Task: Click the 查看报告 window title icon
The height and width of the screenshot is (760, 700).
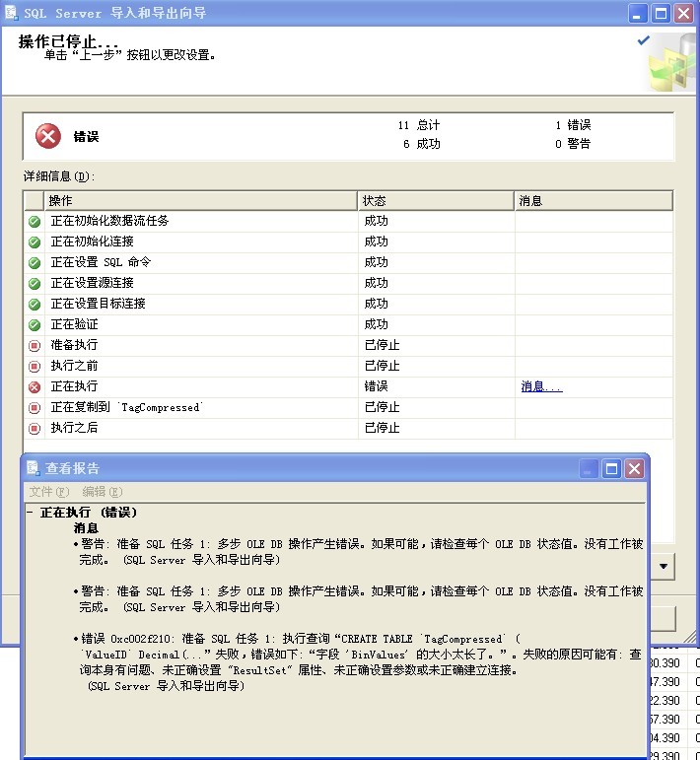Action: 33,468
